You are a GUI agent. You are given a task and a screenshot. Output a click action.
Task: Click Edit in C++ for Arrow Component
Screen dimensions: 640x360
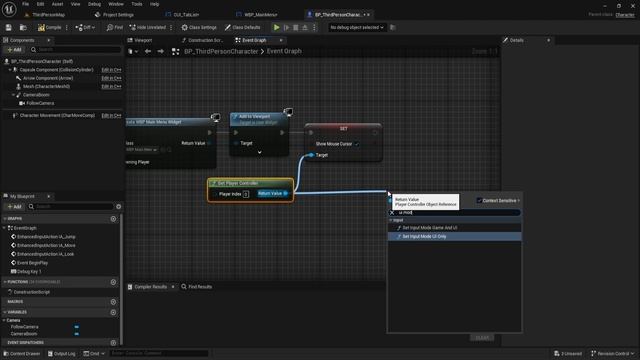coord(111,78)
